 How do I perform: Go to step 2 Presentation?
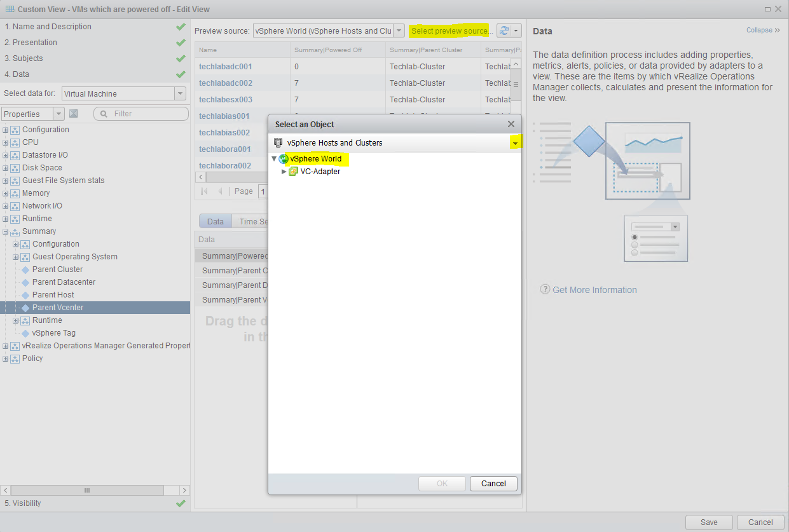tap(95, 43)
